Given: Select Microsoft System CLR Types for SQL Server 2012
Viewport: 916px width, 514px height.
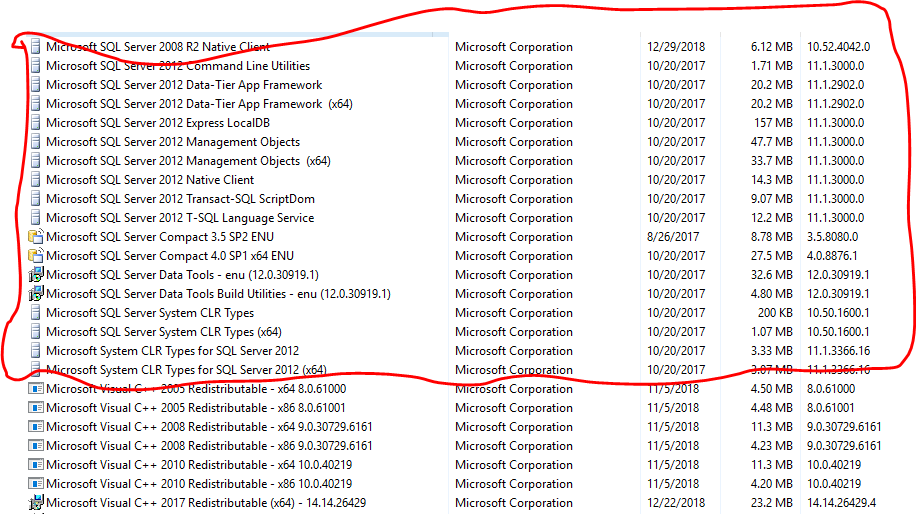Looking at the screenshot, I should tap(172, 350).
